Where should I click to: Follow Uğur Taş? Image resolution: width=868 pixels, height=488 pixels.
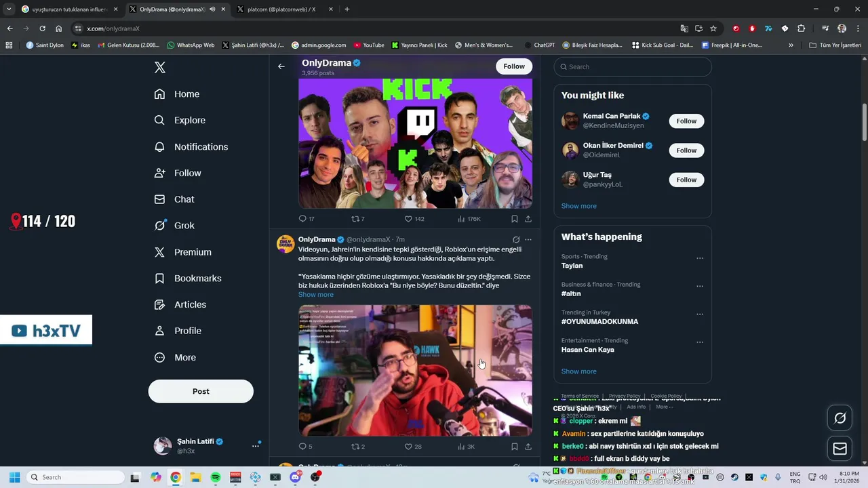(x=686, y=180)
